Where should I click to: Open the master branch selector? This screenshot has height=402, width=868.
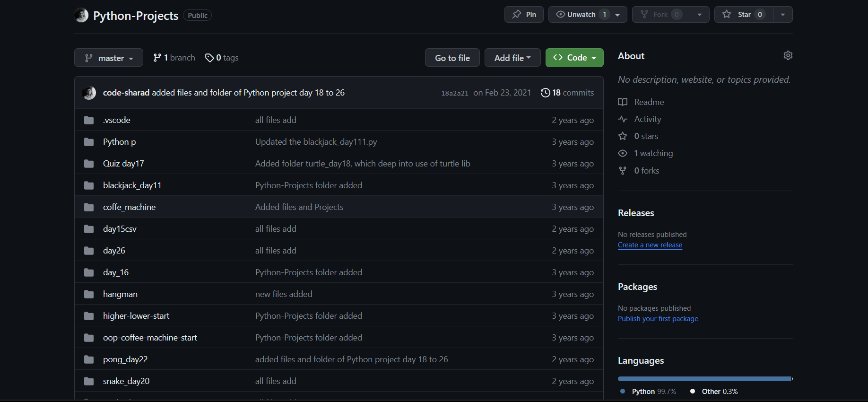[x=109, y=58]
